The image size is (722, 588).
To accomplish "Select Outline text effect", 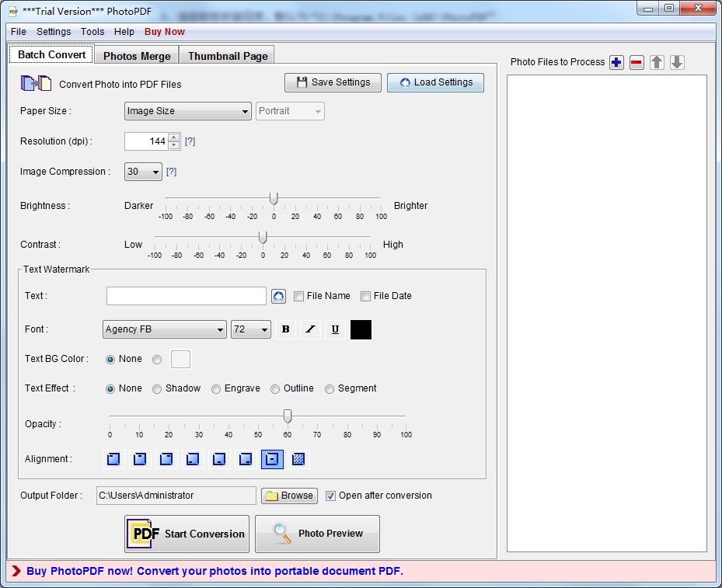I will (x=275, y=389).
